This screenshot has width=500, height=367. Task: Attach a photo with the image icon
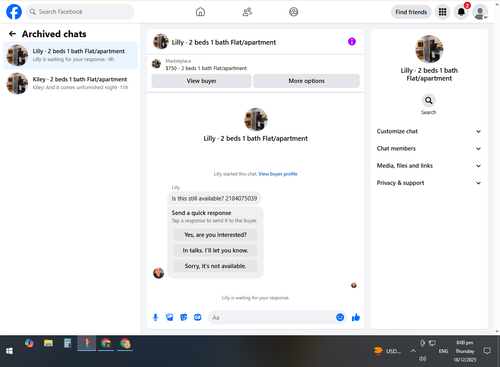pyautogui.click(x=170, y=317)
